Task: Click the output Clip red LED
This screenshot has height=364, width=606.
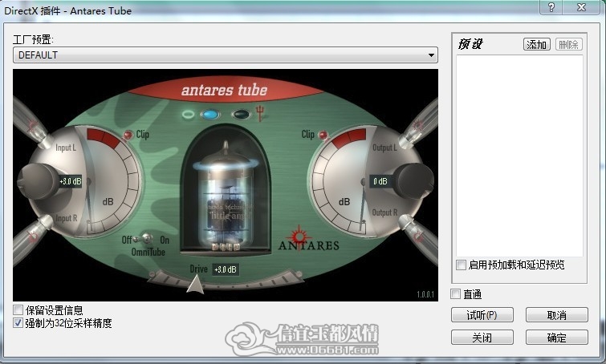Action: [x=323, y=135]
